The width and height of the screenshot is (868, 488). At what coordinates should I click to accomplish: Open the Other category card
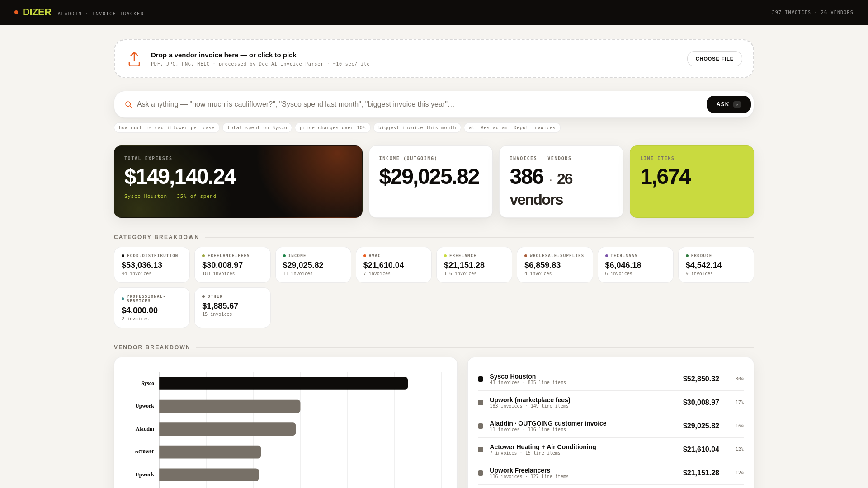point(232,308)
